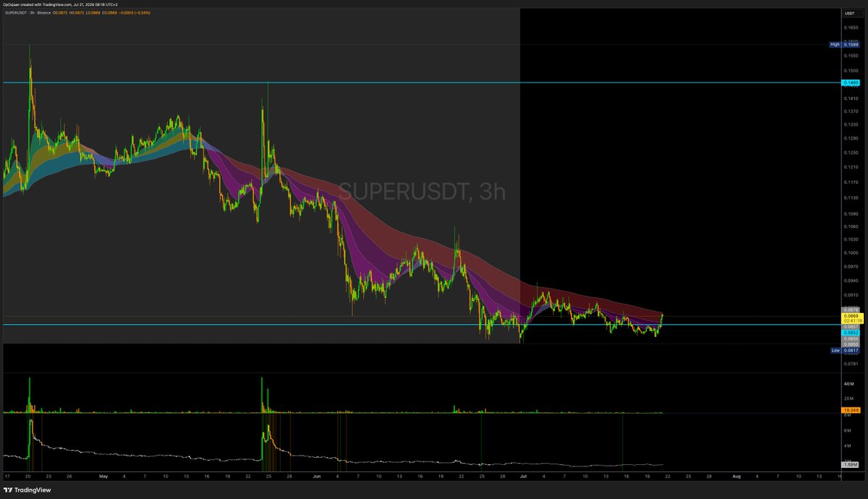Click the 0.1650 price axis tick
Screen dimensions: 868x499
tap(850, 27)
